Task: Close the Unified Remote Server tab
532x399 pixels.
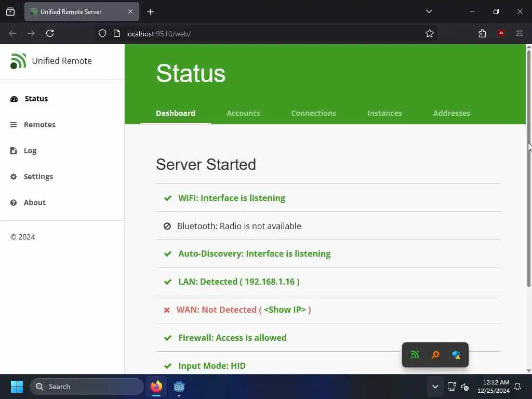Action: click(130, 11)
